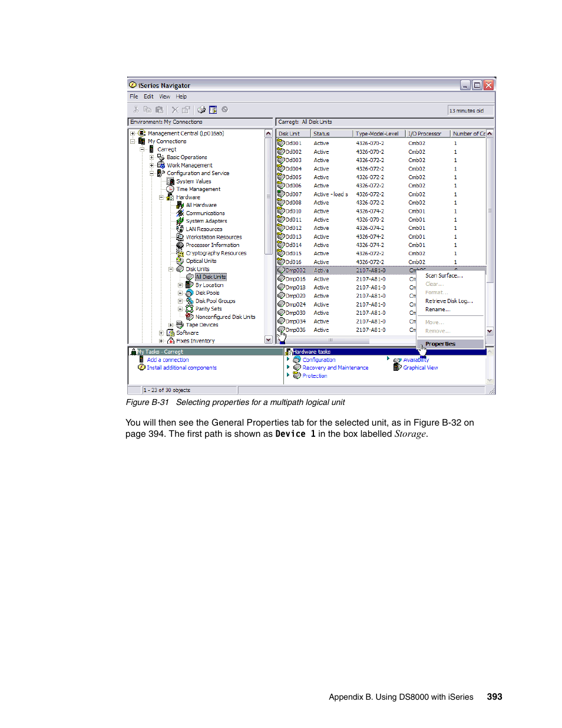
Task: Click the Cut scissors toolbar icon
Action: pos(136,110)
